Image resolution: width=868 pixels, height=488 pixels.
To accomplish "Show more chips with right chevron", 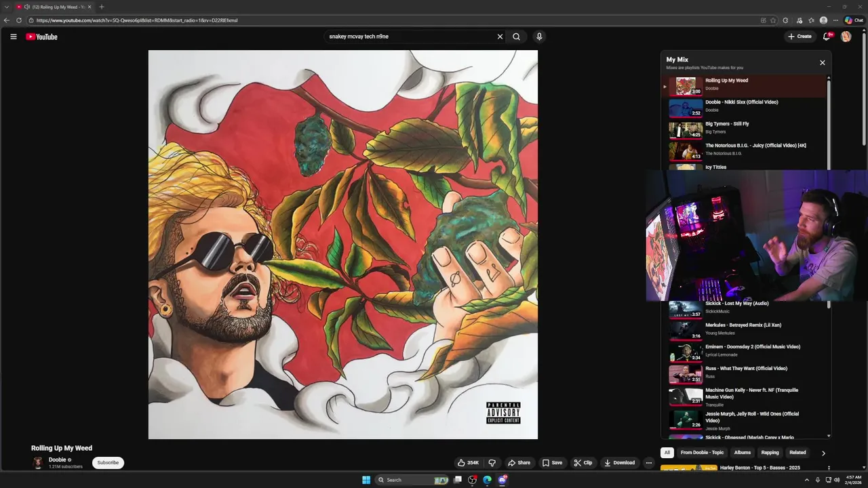I will coord(823,453).
